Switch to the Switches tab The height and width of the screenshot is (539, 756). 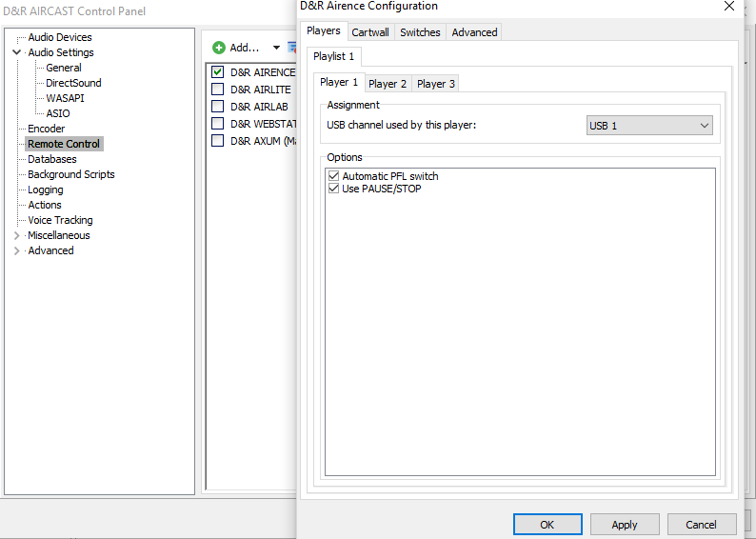420,32
